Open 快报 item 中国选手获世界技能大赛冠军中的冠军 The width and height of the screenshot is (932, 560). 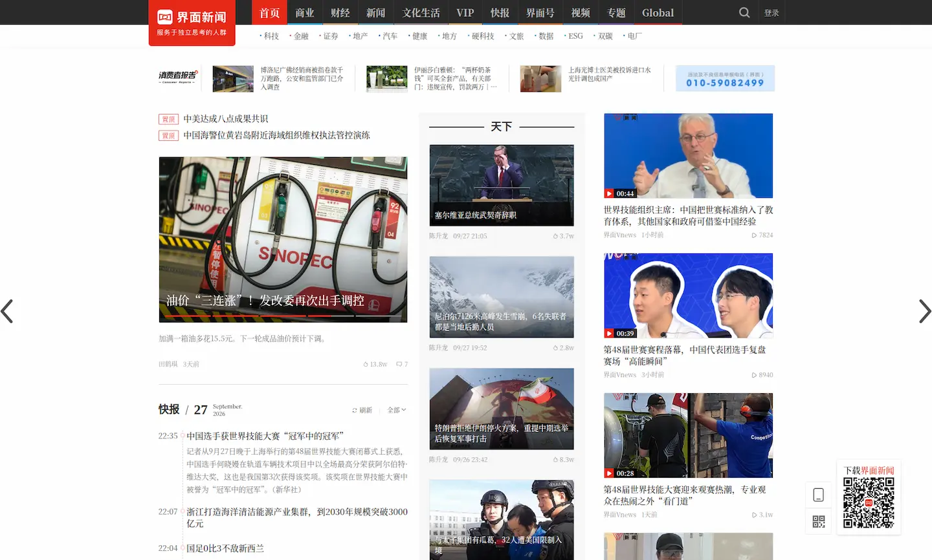[265, 436]
